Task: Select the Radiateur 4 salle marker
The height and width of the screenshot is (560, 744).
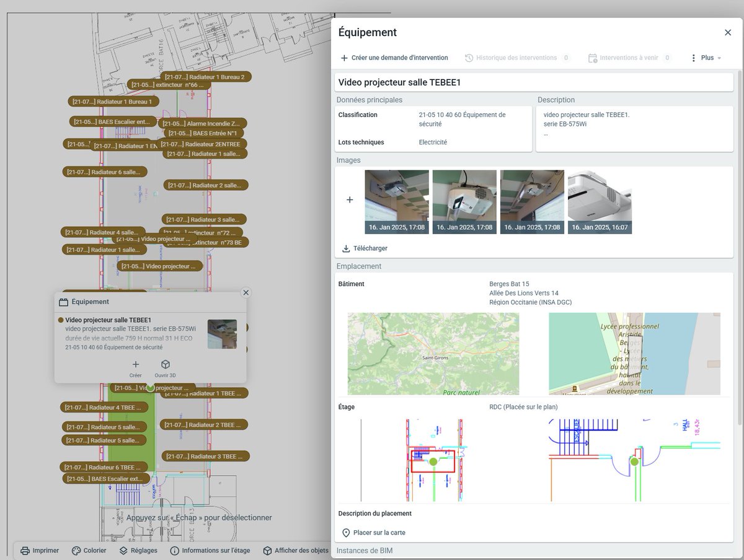Action: click(104, 232)
